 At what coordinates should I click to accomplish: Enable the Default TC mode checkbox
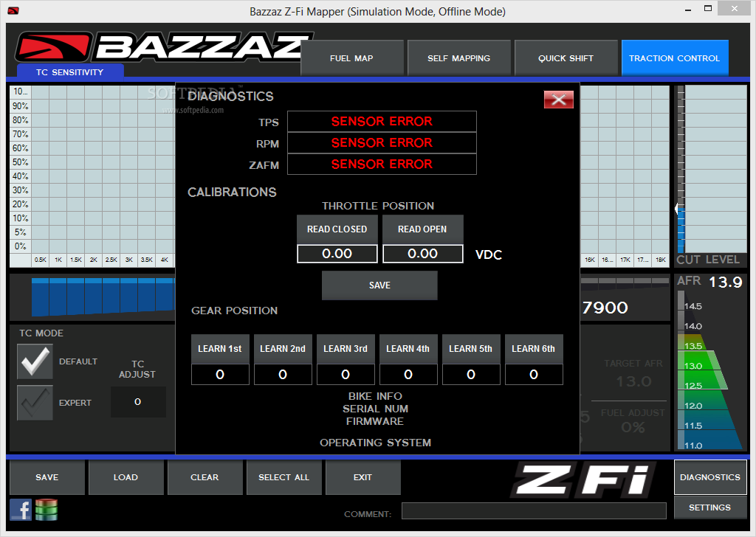[x=35, y=361]
